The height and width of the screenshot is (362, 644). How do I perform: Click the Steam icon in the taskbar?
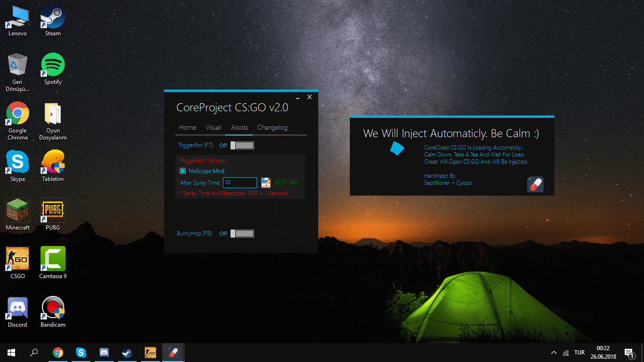tap(127, 353)
